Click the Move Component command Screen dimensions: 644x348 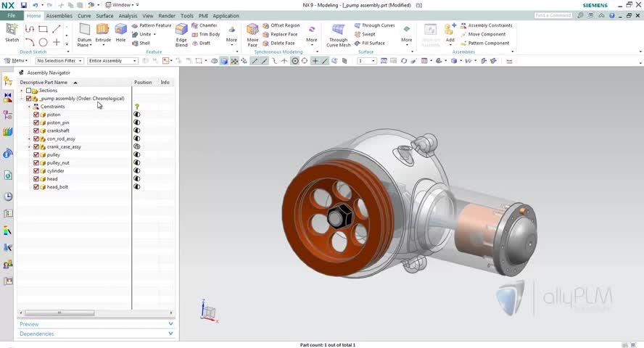[x=483, y=35]
